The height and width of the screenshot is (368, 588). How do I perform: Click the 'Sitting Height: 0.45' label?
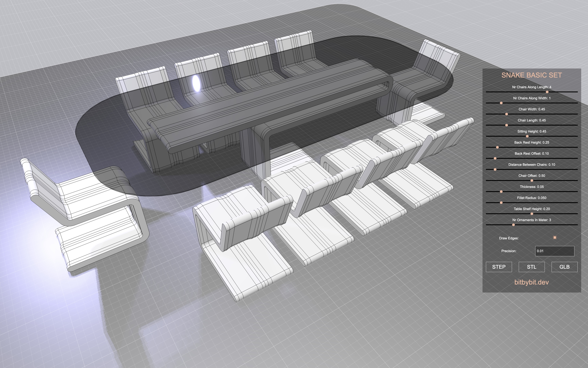(x=532, y=131)
